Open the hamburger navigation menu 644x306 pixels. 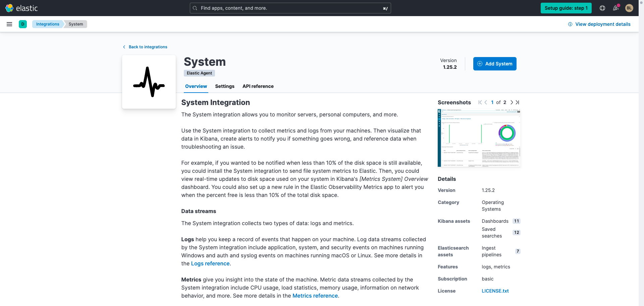9,24
